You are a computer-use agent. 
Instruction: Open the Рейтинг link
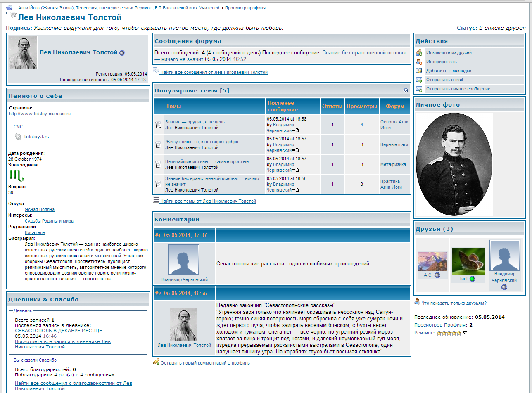423,333
